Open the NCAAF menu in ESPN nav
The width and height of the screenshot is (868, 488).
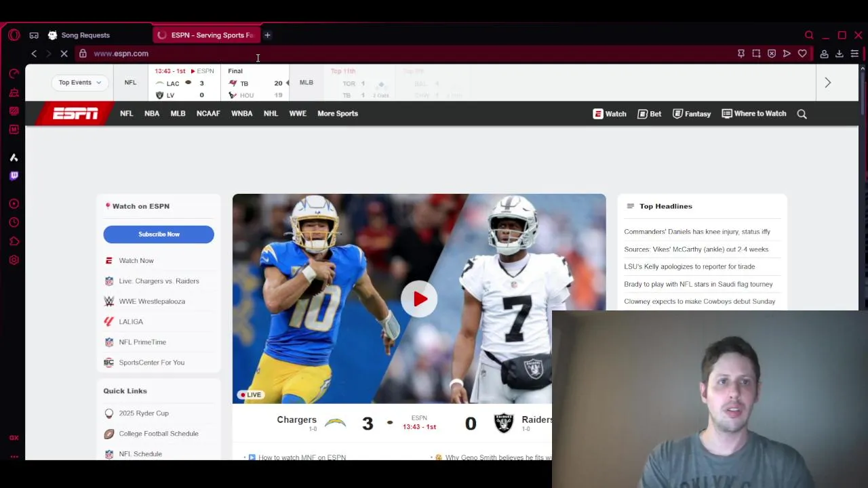pyautogui.click(x=208, y=113)
